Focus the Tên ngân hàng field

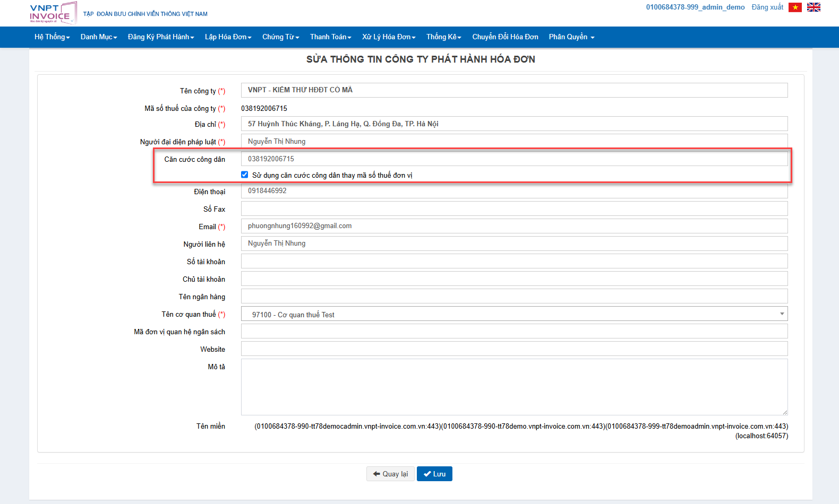coord(514,296)
